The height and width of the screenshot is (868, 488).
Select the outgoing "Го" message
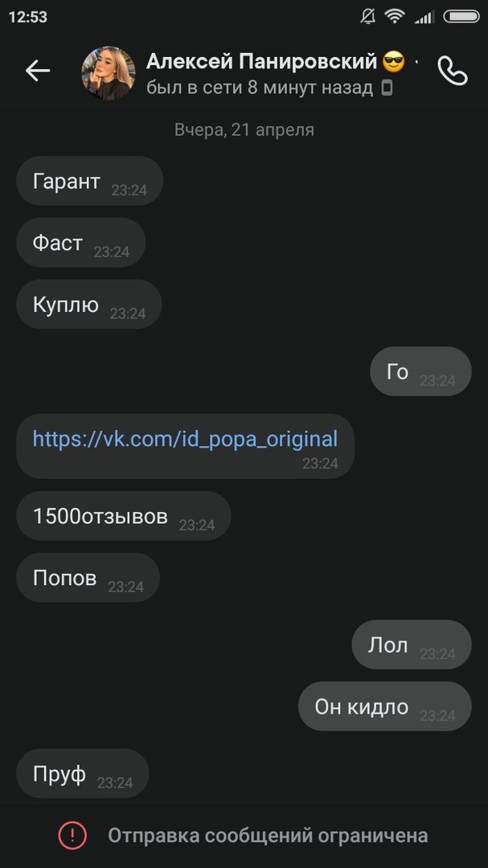tap(420, 372)
